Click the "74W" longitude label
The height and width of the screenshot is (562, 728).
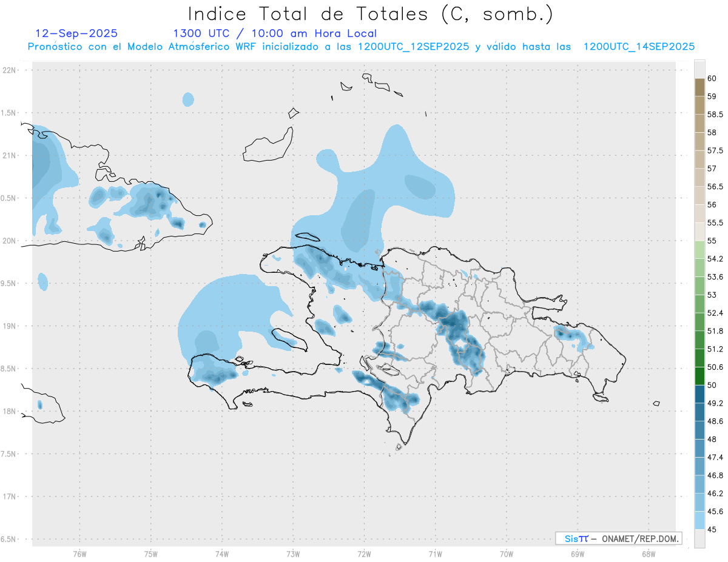[x=221, y=554]
